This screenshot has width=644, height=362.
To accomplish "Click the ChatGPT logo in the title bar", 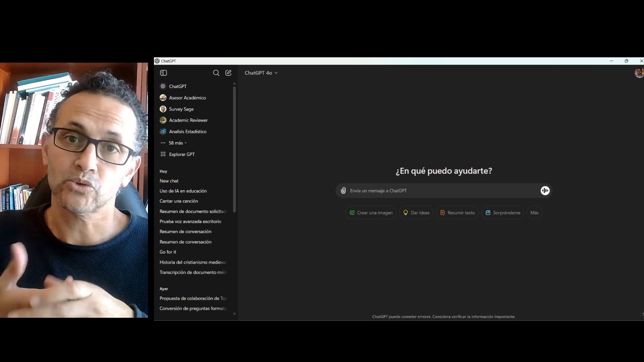I will click(157, 61).
